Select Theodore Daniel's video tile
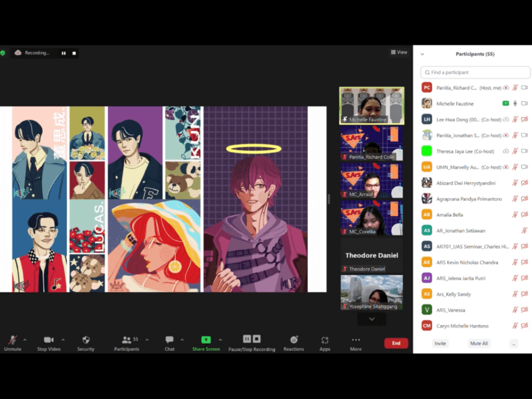Image resolution: width=532 pixels, height=399 pixels. tap(371, 255)
